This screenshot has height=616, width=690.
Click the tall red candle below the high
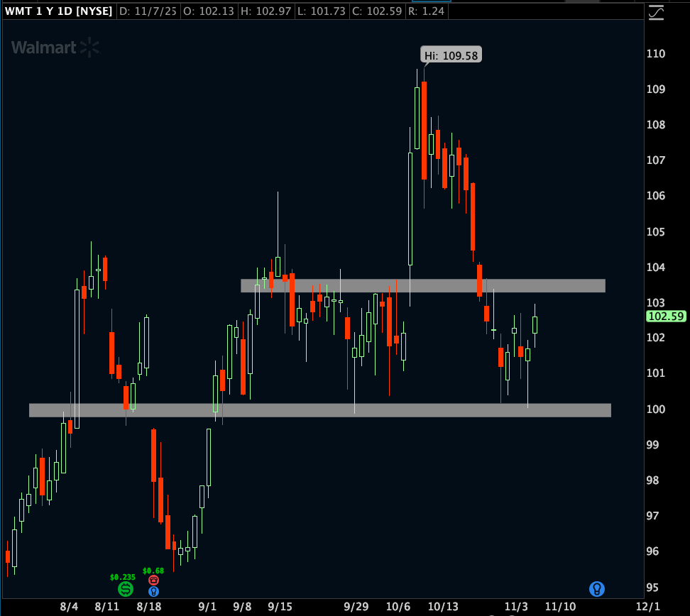coord(424,130)
